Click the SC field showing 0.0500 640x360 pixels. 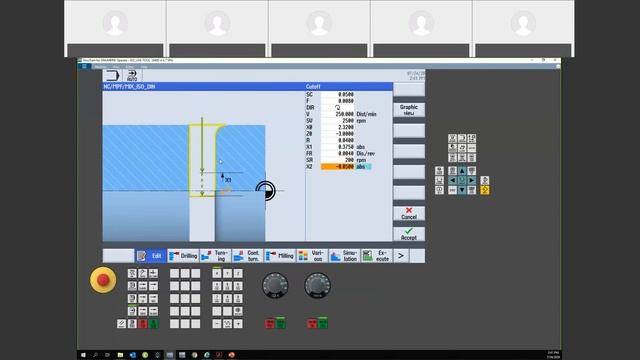338,94
